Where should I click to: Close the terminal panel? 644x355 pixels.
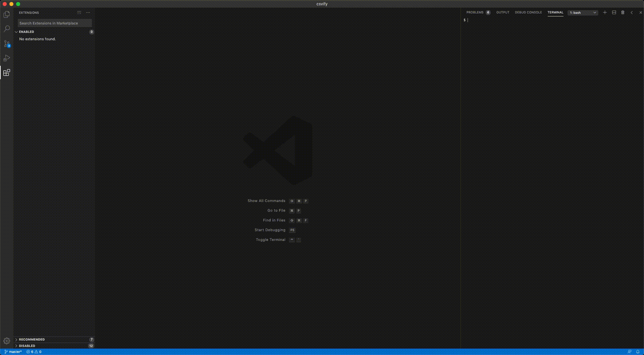(x=640, y=12)
